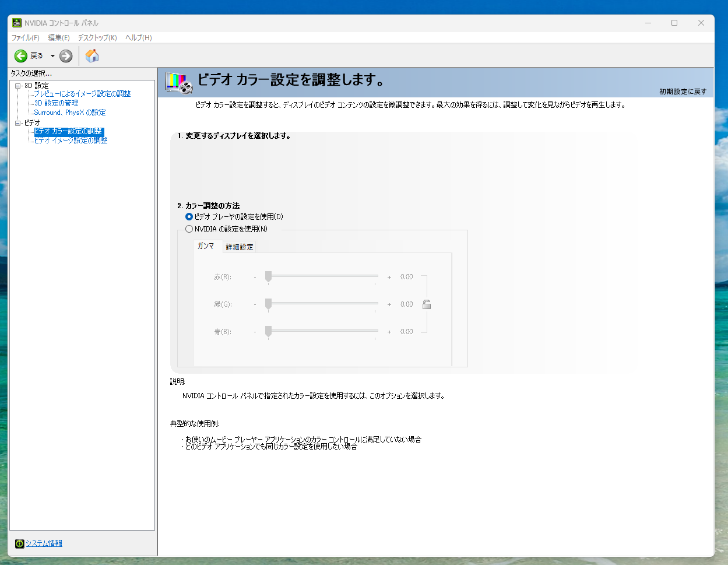Open the ヘルプ(H) menu
Screen dimensions: 728x565
click(139, 37)
